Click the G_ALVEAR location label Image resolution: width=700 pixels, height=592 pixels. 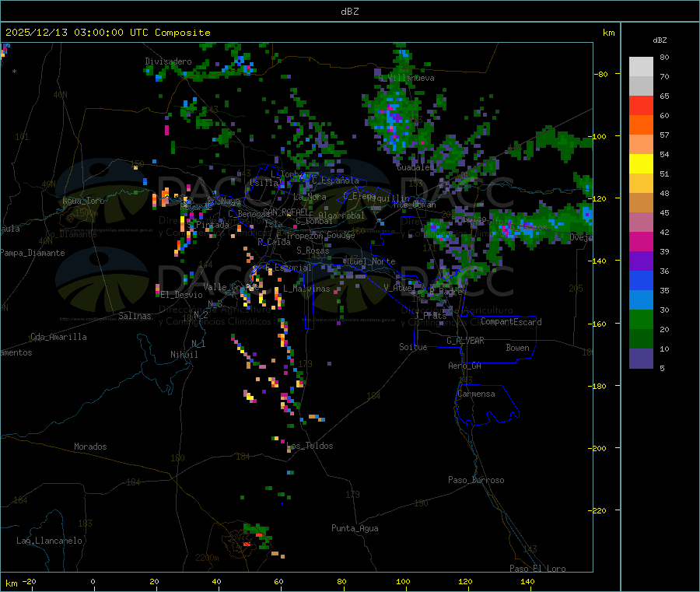click(465, 341)
